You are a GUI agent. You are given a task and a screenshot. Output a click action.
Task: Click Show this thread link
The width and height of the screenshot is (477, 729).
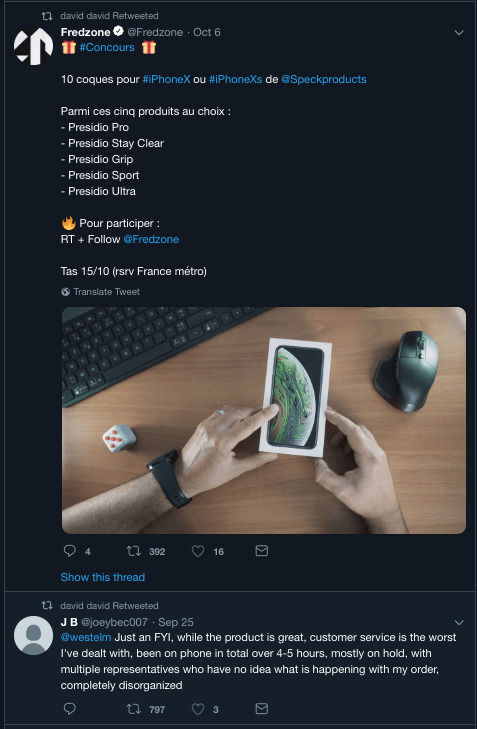coord(103,577)
